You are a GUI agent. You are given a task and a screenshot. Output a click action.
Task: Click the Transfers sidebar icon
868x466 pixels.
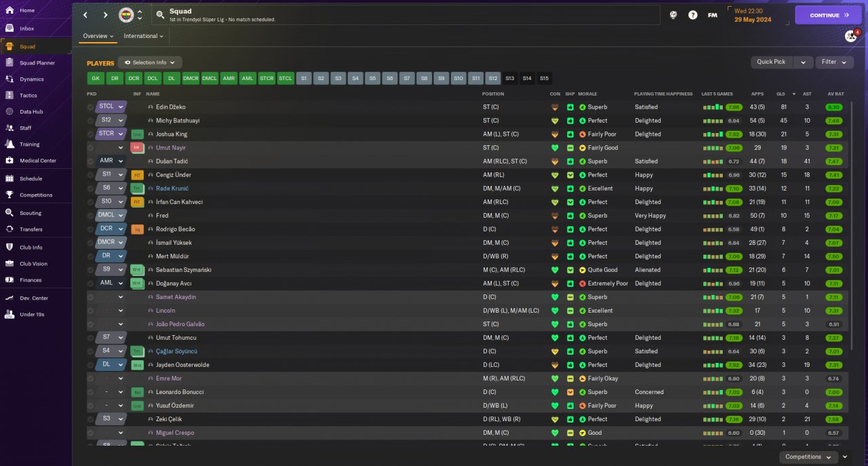coord(9,229)
